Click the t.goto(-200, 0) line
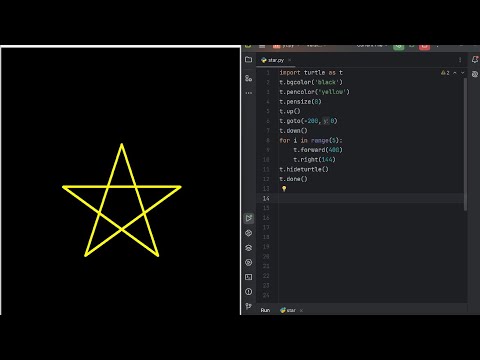The height and width of the screenshot is (360, 480). [308, 121]
